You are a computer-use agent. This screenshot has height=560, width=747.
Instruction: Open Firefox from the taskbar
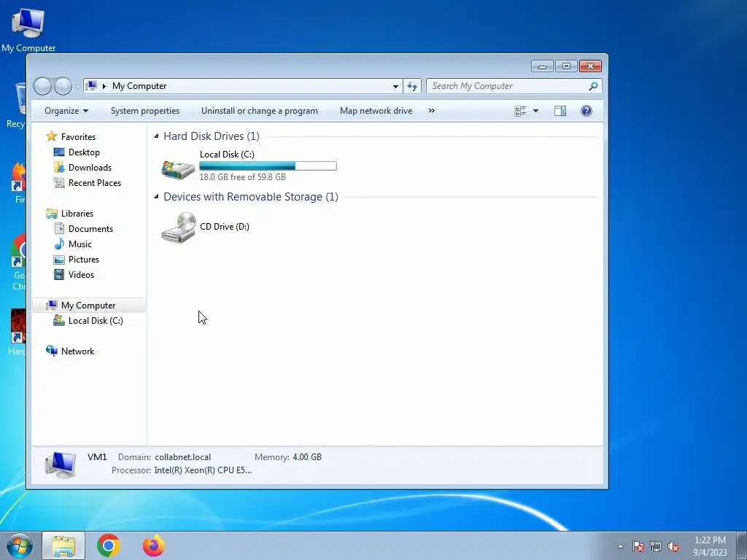tap(154, 545)
